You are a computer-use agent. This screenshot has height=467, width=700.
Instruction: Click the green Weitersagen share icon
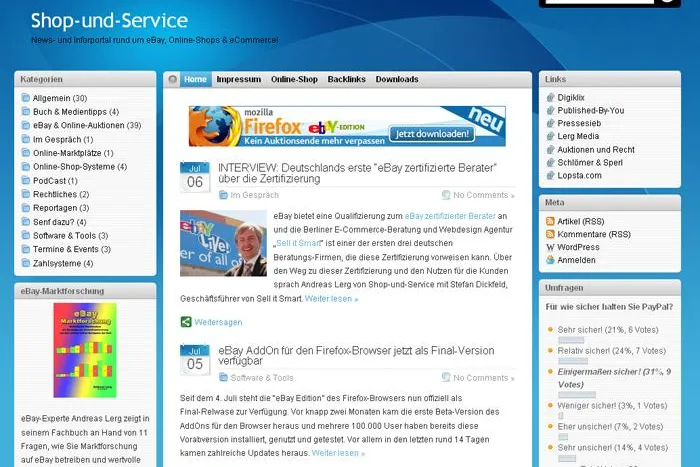click(186, 322)
